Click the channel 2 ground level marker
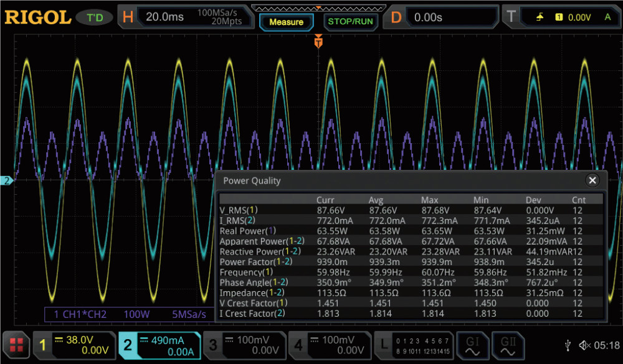This screenshot has width=623, height=364. pyautogui.click(x=7, y=181)
